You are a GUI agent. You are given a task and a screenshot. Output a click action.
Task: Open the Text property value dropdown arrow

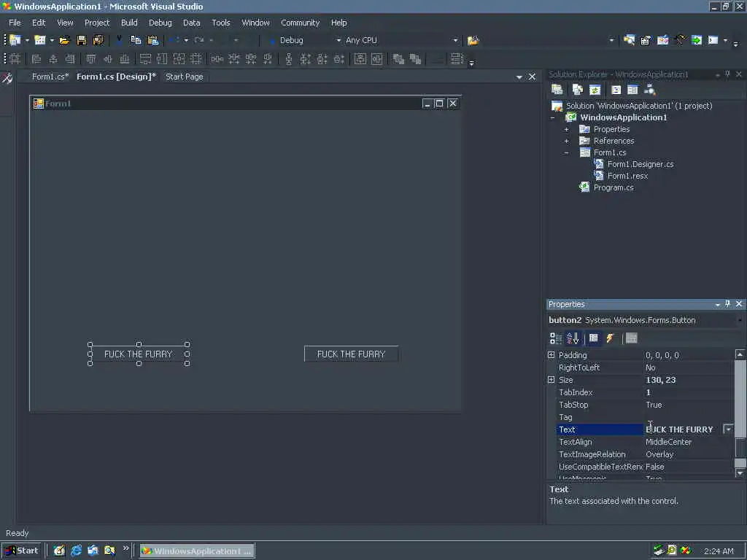pyautogui.click(x=728, y=429)
